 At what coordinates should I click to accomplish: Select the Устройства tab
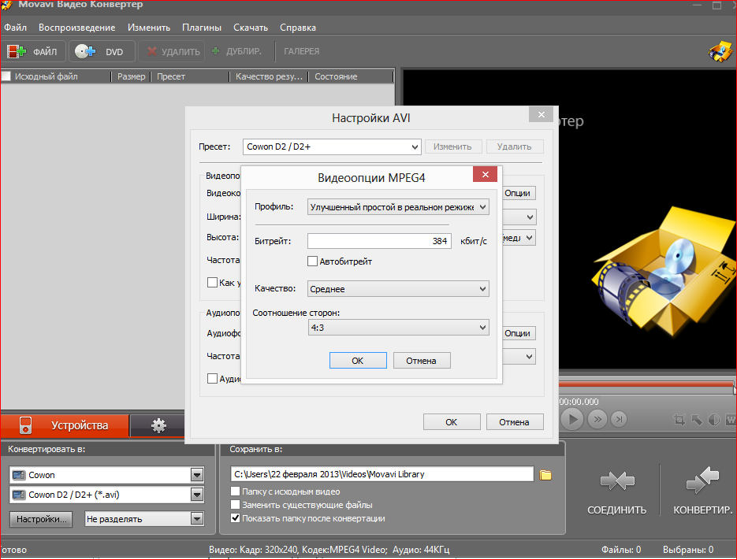[65, 425]
